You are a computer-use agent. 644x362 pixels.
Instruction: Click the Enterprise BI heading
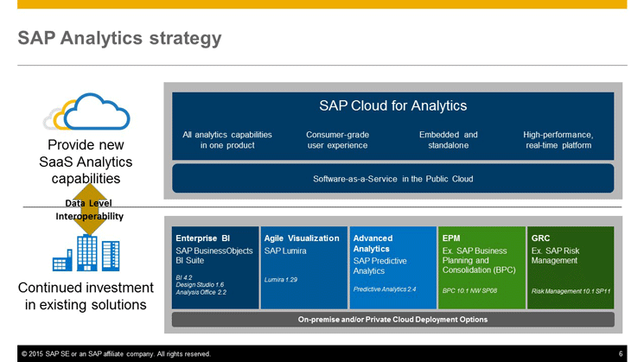[203, 238]
